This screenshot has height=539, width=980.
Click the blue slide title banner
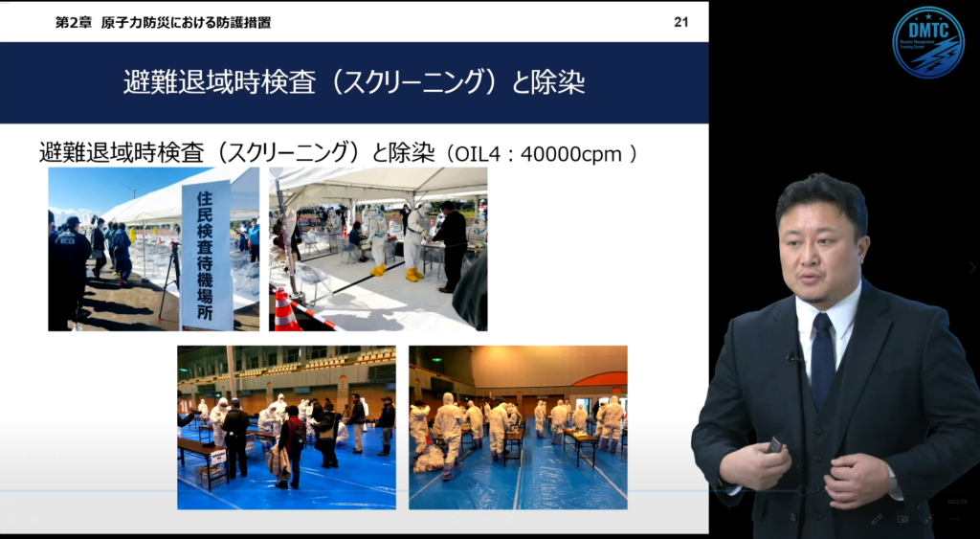coord(354,82)
